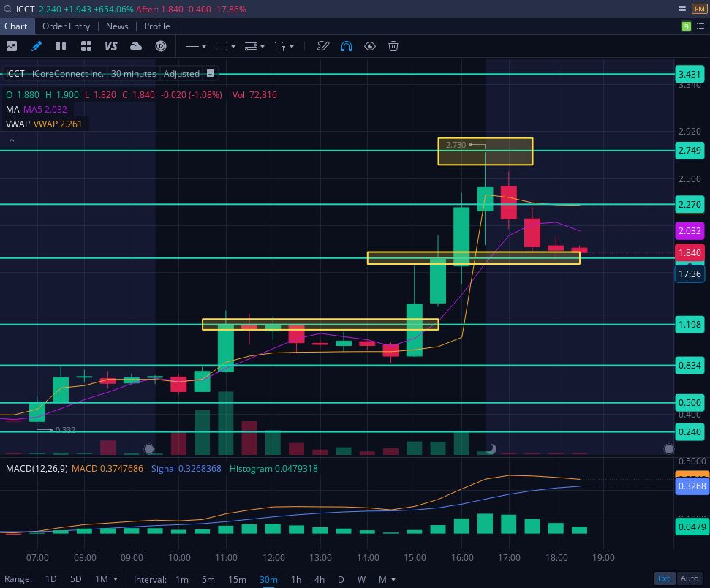This screenshot has width=710, height=588.
Task: Set interval to 1m
Action: pyautogui.click(x=182, y=579)
